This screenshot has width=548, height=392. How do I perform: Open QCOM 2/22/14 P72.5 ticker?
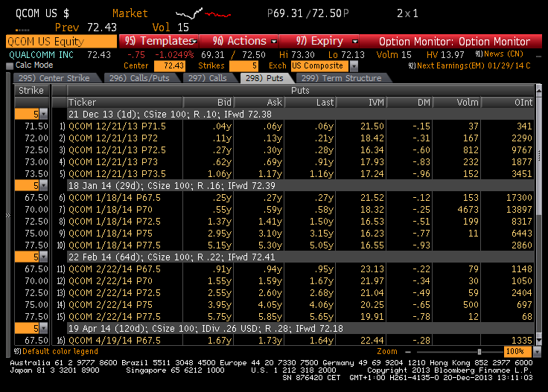point(115,293)
